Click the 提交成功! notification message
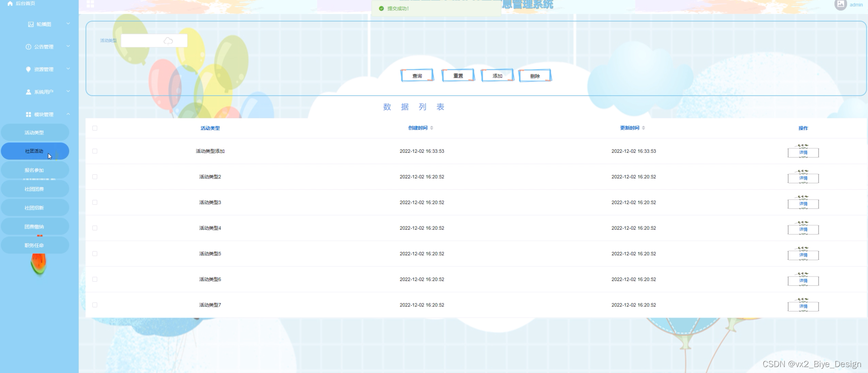This screenshot has height=373, width=868. (398, 9)
